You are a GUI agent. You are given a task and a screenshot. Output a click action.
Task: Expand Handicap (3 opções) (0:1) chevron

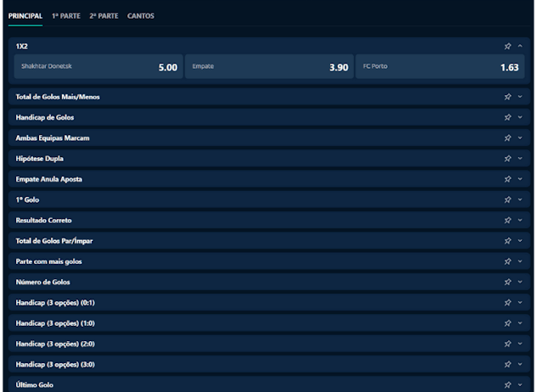[519, 302]
